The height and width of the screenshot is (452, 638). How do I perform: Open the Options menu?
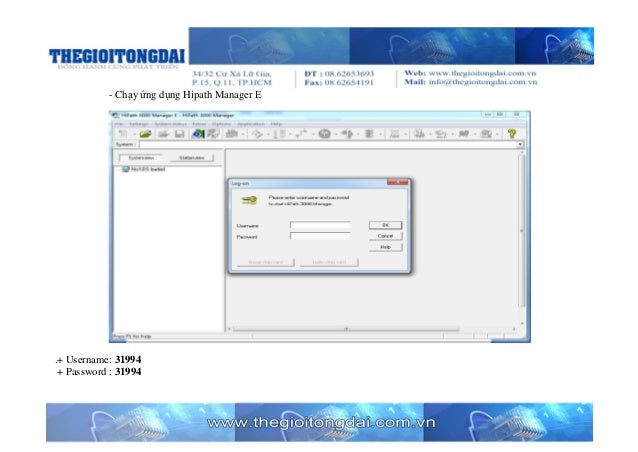point(221,124)
